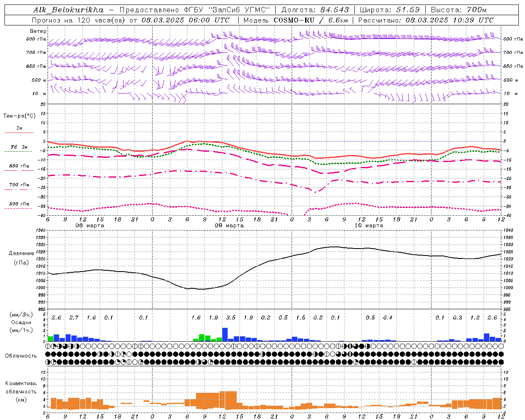The image size is (525, 420).
Task: Click the 3.5 precipitation value
Action: tap(231, 318)
